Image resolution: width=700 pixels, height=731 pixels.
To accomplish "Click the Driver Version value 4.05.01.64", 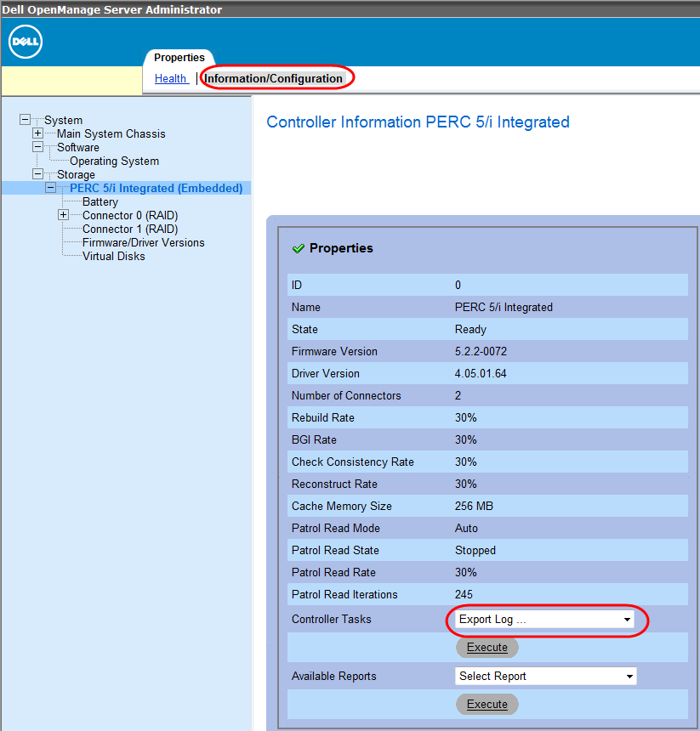I will [481, 373].
